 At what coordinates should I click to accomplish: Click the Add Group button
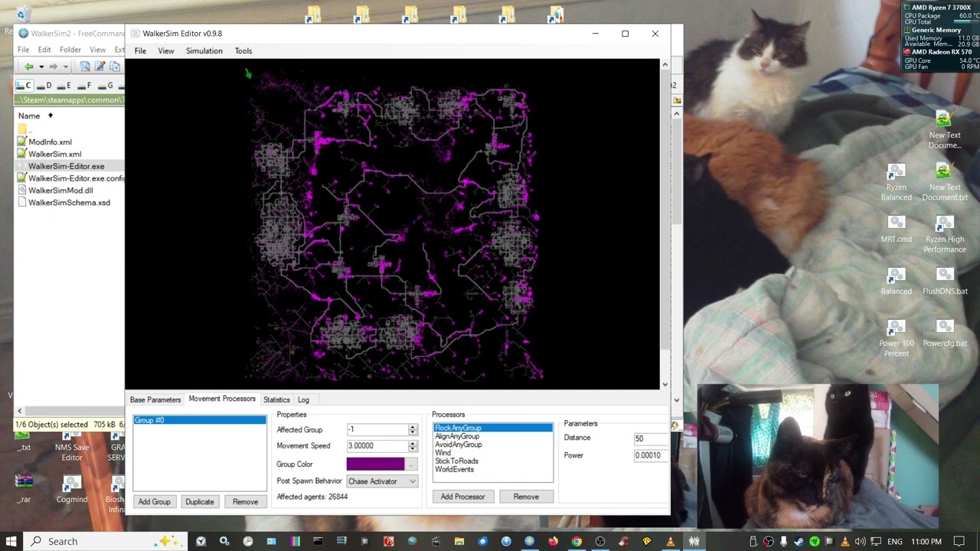pyautogui.click(x=155, y=501)
